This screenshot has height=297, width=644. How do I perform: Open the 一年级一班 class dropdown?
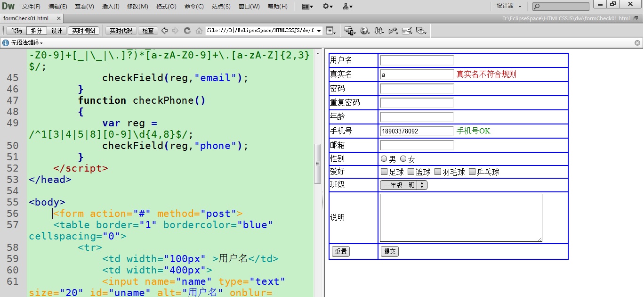click(403, 185)
